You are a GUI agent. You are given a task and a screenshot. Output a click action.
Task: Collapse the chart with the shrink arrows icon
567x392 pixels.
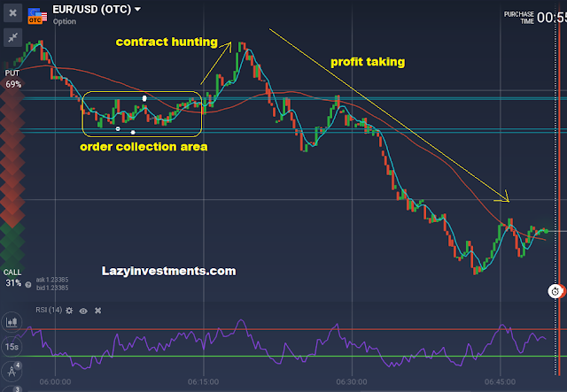tap(12, 37)
